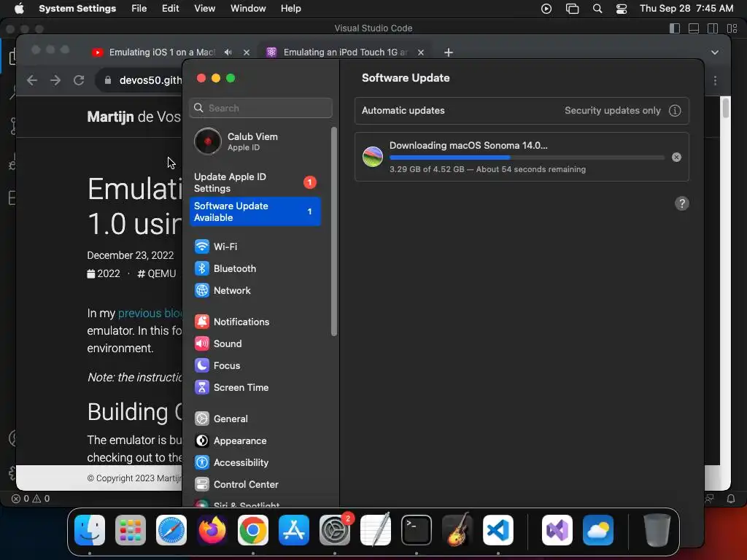Click the screen recording menu bar icon
This screenshot has width=747, height=560.
546,9
